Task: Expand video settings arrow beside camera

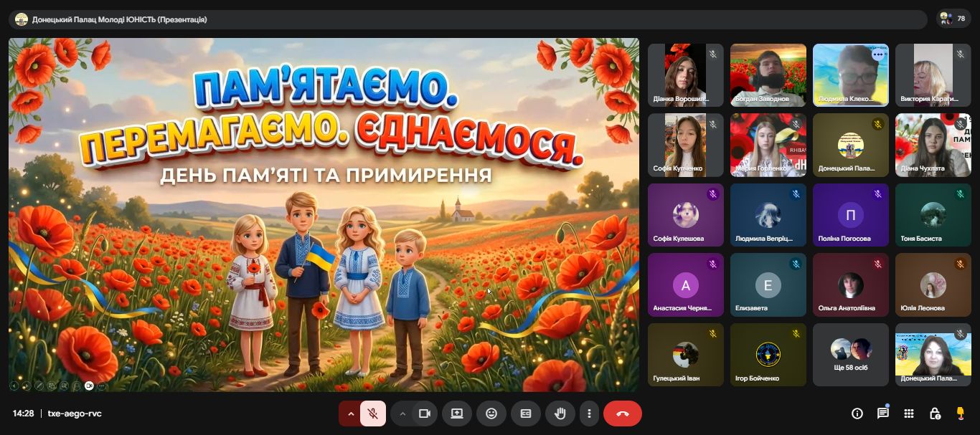Action: pos(402,414)
